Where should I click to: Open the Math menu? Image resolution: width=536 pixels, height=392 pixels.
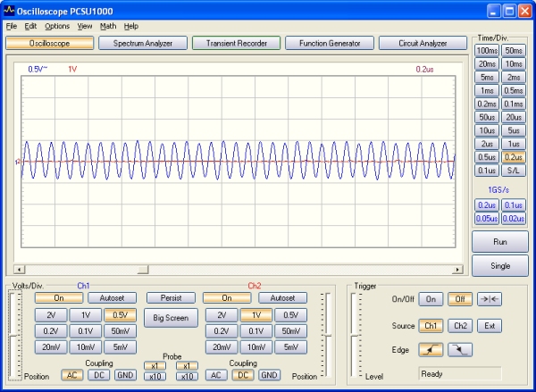point(108,26)
